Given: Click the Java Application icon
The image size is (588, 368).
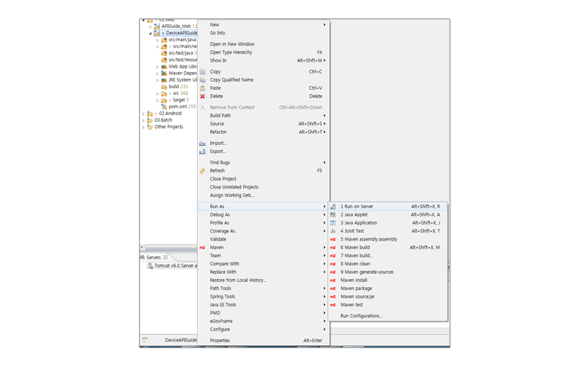Looking at the screenshot, I should click(333, 223).
